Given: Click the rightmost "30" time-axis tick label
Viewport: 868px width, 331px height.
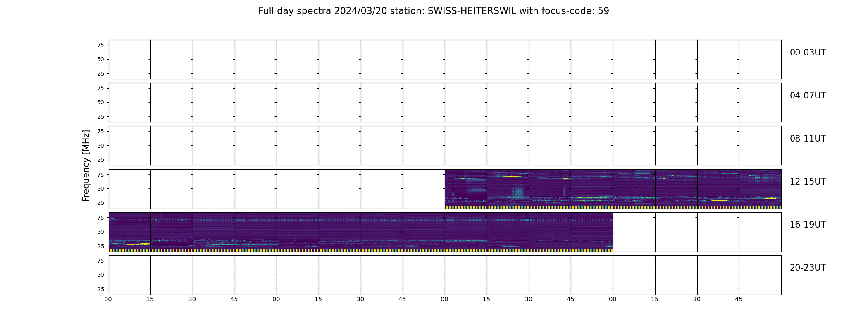Looking at the screenshot, I should (697, 299).
